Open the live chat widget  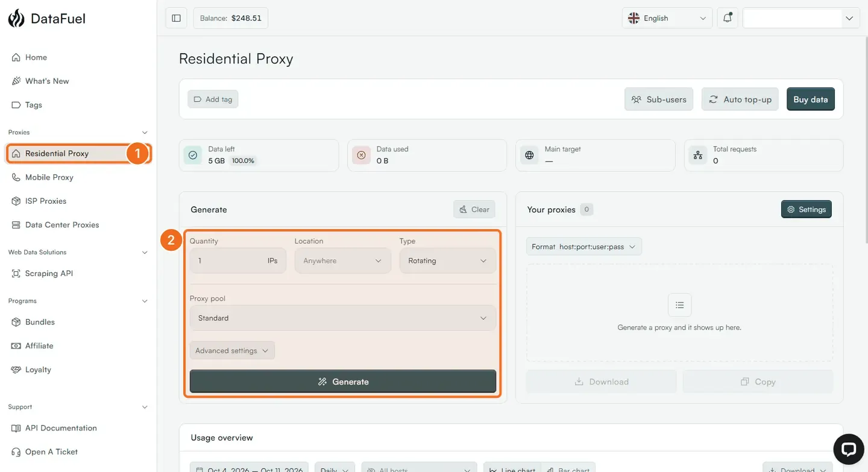(849, 450)
